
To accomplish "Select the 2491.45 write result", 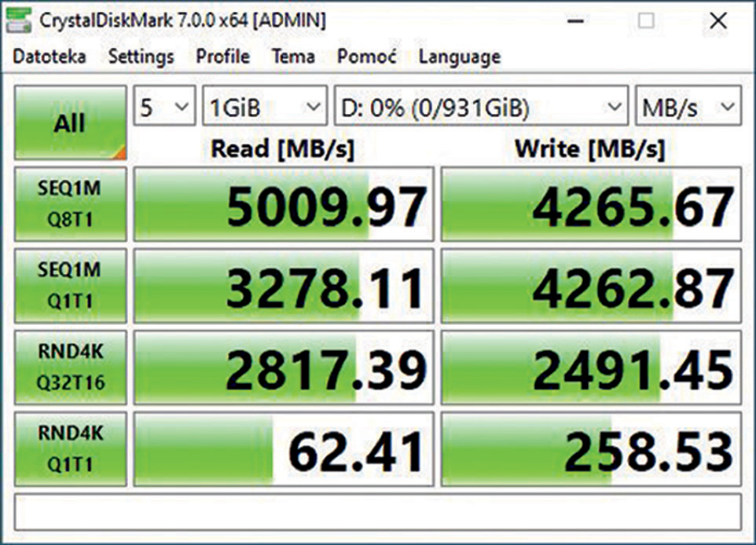I will coord(591,368).
